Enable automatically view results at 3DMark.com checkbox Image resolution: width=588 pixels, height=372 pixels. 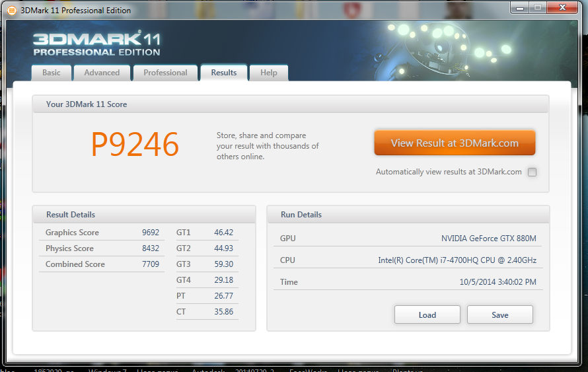pyautogui.click(x=532, y=172)
